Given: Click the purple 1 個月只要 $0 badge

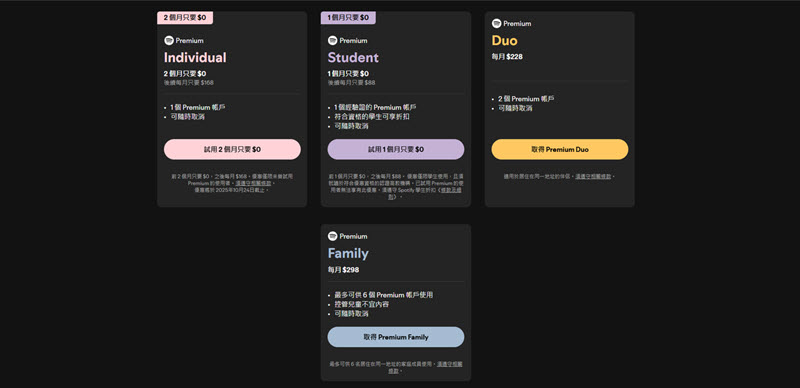Looking at the screenshot, I should [x=348, y=17].
